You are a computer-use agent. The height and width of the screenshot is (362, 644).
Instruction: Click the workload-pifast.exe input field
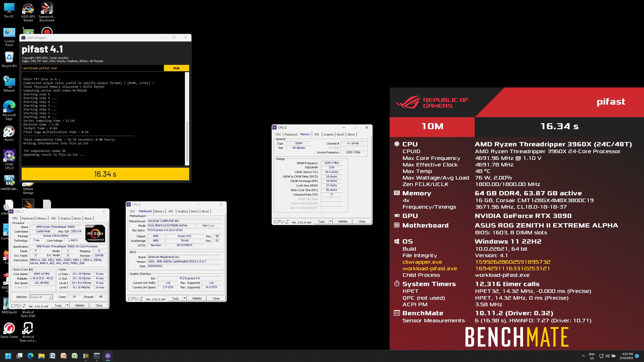coord(92,68)
